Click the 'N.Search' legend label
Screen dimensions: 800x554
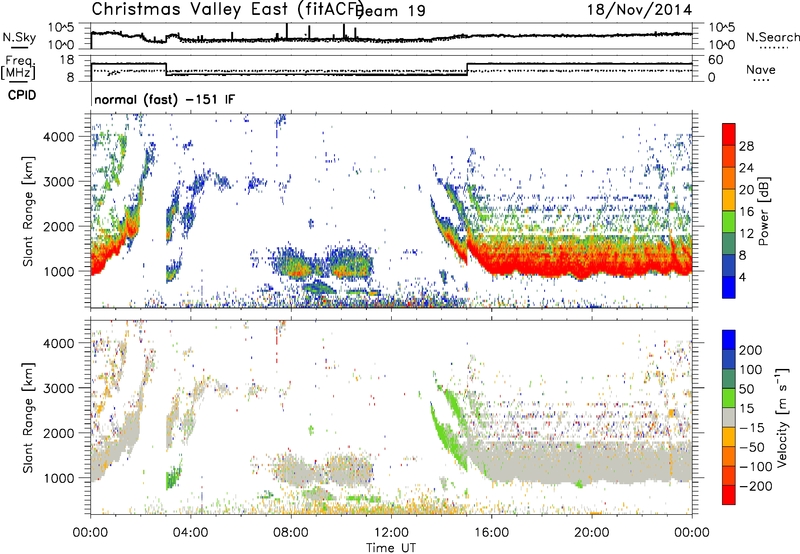coord(772,37)
